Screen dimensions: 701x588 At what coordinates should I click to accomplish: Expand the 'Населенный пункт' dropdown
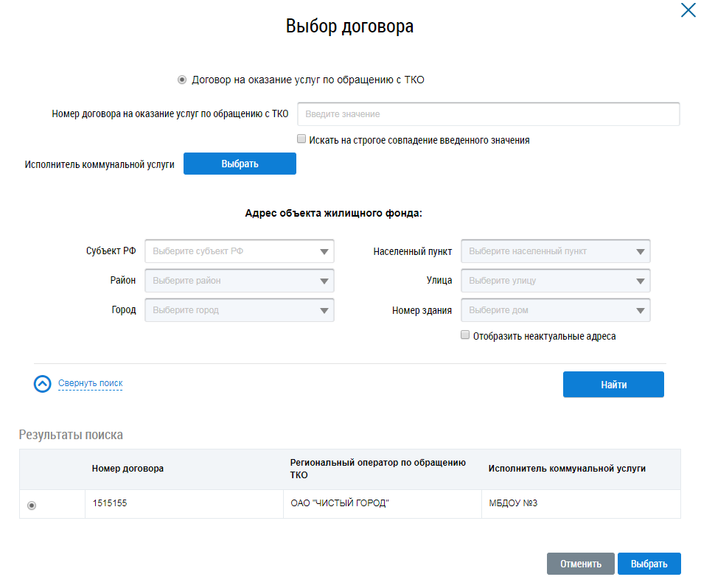pos(555,251)
